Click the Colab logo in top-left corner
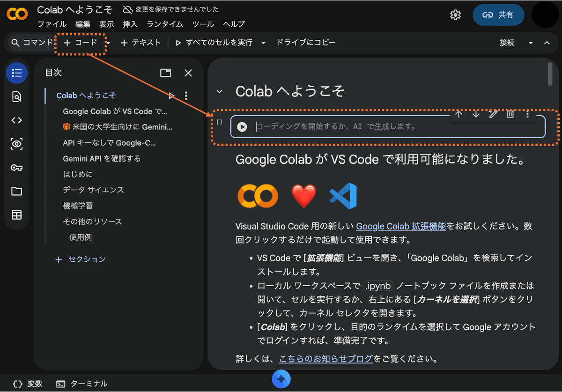 [17, 14]
